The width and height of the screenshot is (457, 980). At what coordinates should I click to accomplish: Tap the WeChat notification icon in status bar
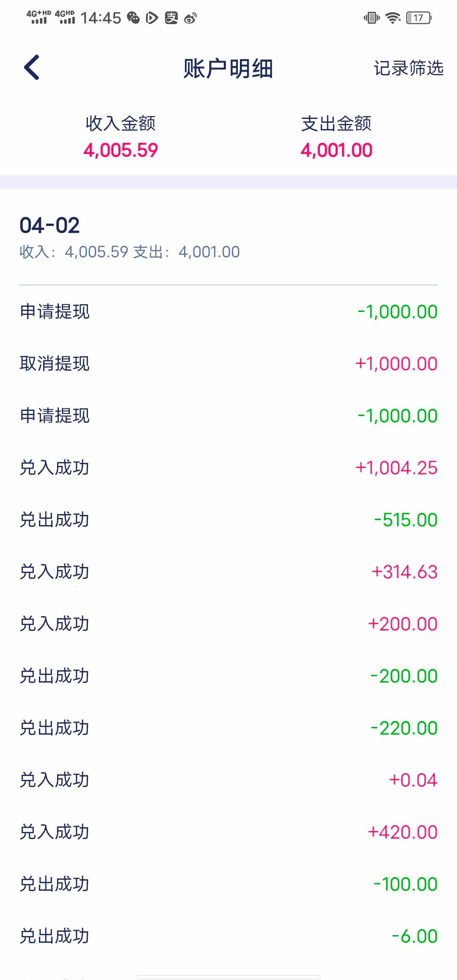133,18
